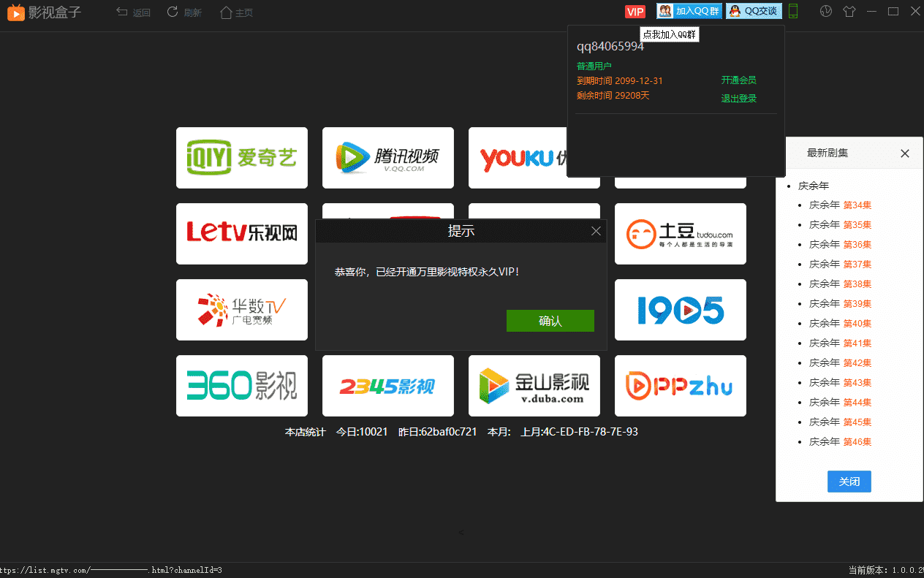The image size is (924, 578).
Task: Click the red VIP badge icon
Action: click(x=635, y=11)
